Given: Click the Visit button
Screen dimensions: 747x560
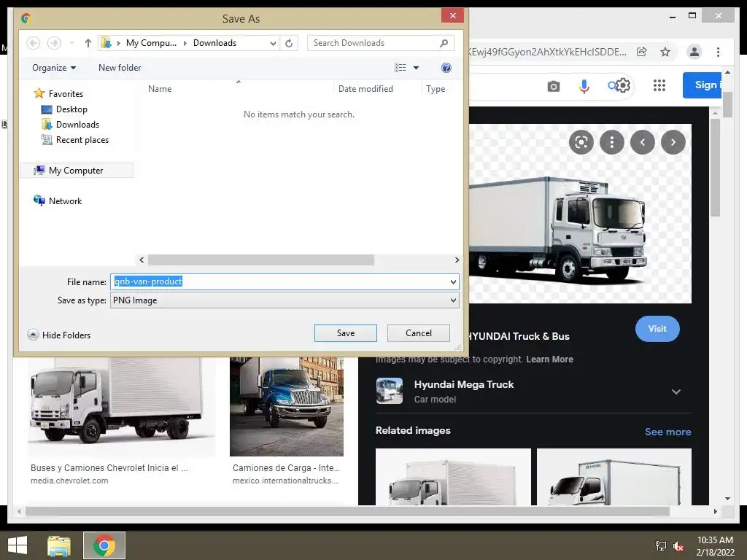Looking at the screenshot, I should [x=657, y=329].
